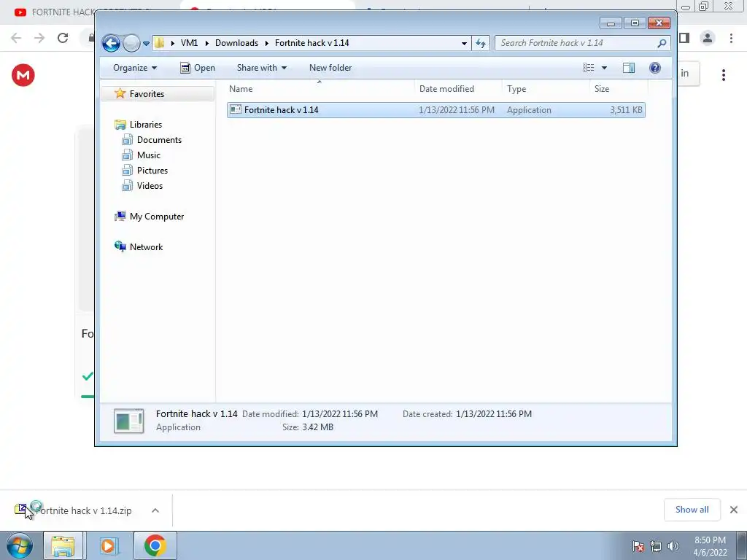
Task: Select Libraries in the navigation pane
Action: [x=146, y=124]
